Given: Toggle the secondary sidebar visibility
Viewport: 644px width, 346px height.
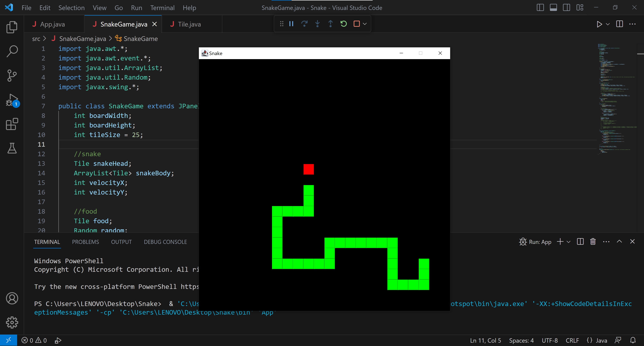Looking at the screenshot, I should coord(567,8).
